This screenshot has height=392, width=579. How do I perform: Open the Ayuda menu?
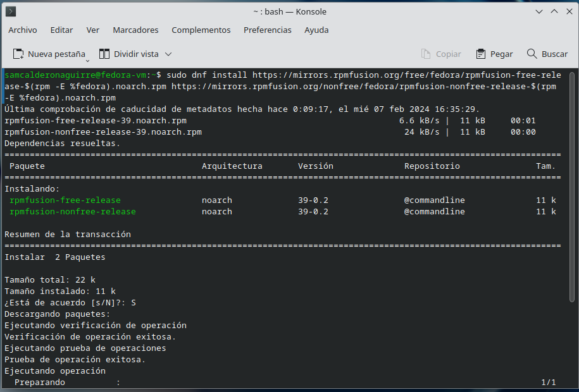tap(316, 30)
